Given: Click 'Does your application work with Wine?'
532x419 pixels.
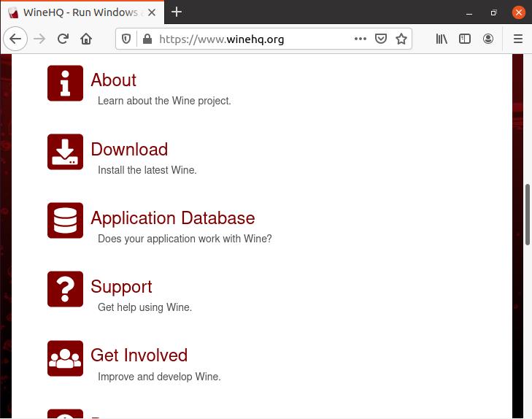Looking at the screenshot, I should pos(185,239).
